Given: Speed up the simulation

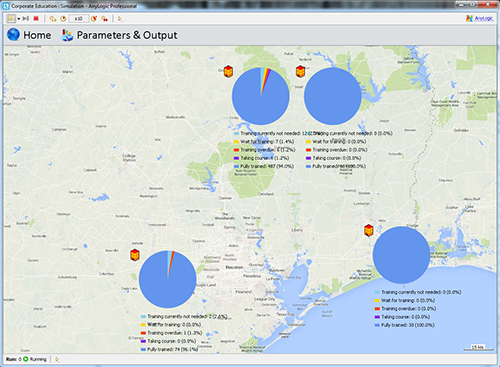Looking at the screenshot, I should coord(94,19).
